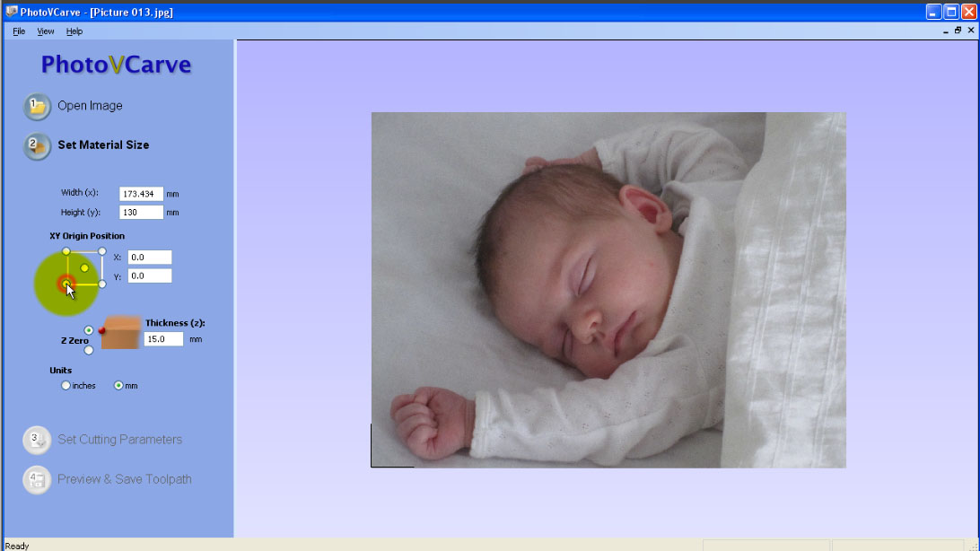Click the Set Material Size label
Image resolution: width=980 pixels, height=551 pixels.
(x=104, y=145)
